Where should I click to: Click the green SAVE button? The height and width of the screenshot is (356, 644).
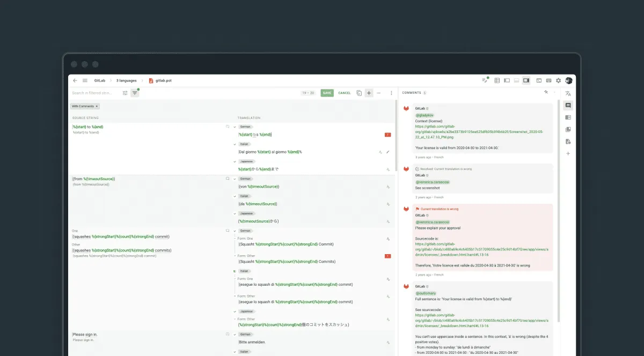pyautogui.click(x=327, y=93)
